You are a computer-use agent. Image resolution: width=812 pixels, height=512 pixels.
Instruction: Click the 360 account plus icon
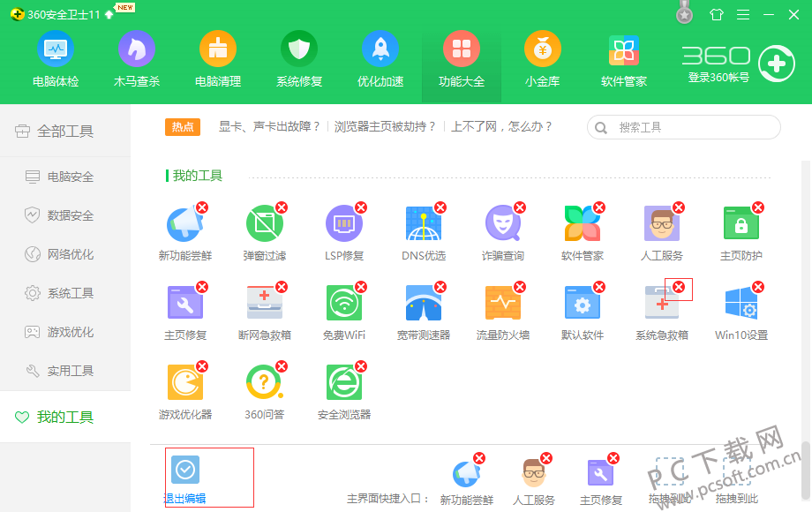pyautogui.click(x=777, y=64)
